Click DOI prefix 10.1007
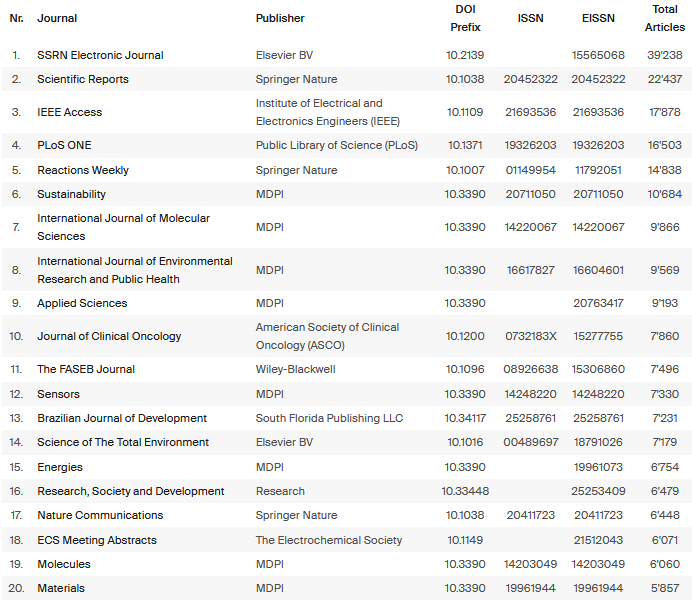The image size is (692, 602). 465,170
